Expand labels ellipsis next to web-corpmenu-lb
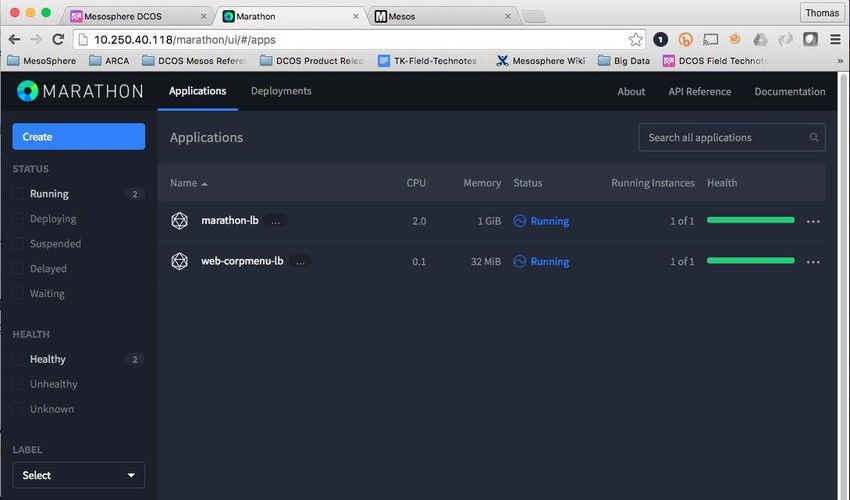This screenshot has width=850, height=500. point(300,261)
